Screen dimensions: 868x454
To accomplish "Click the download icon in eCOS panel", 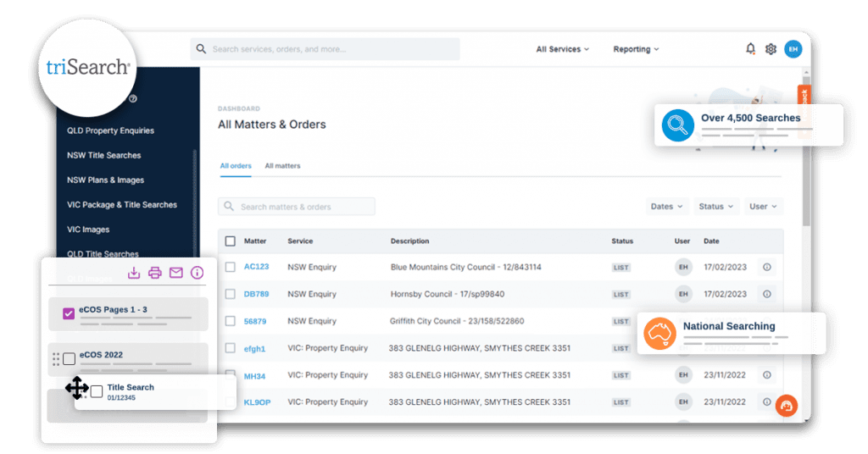I will tap(134, 273).
